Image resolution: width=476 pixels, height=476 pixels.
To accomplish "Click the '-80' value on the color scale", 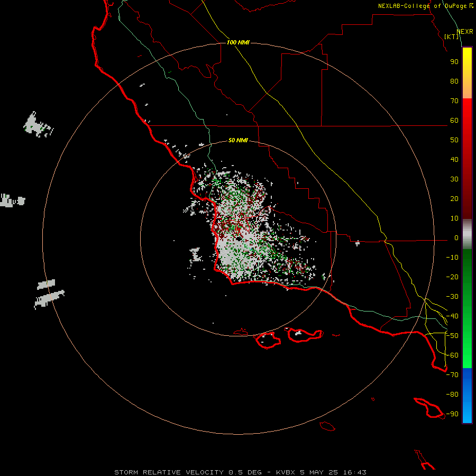I will coord(452,395).
